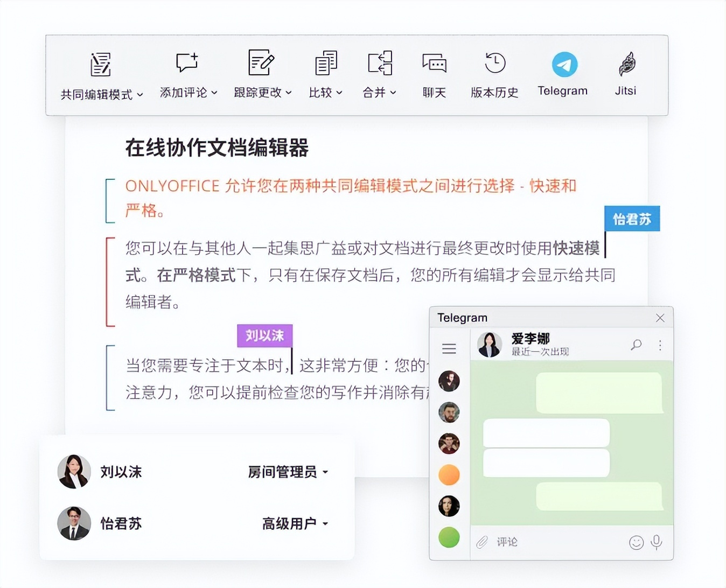Open the 共同编辑模式 co-editing mode icon
The image size is (726, 588).
[x=101, y=65]
